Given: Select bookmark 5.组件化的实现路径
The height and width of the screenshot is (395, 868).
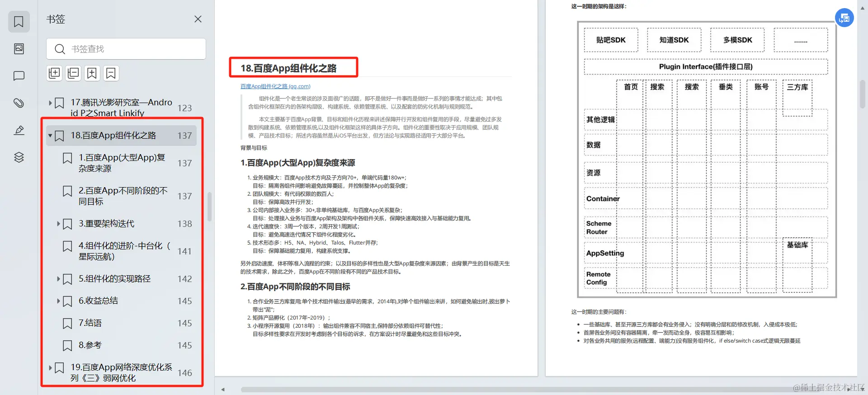Looking at the screenshot, I should point(115,279).
